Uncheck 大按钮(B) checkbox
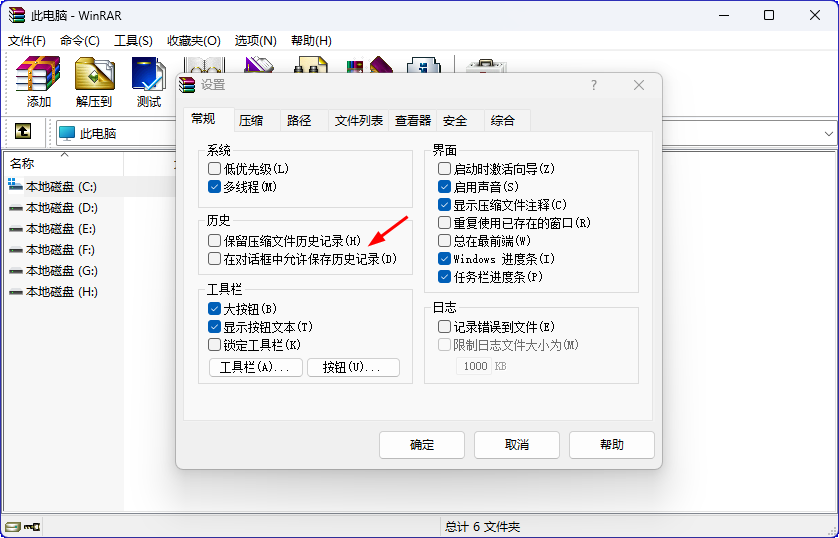 tap(214, 309)
